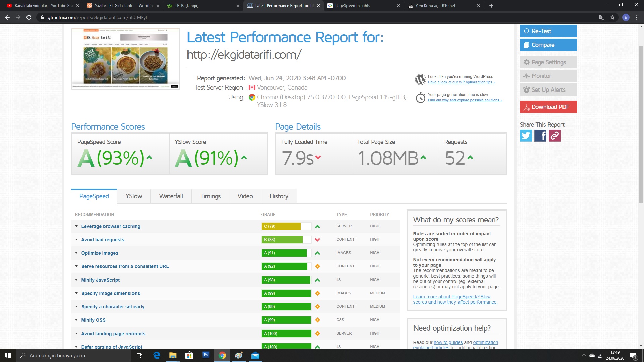This screenshot has width=644, height=362.
Task: Open 'Find out why and explore possible solutions' link
Action: click(465, 100)
